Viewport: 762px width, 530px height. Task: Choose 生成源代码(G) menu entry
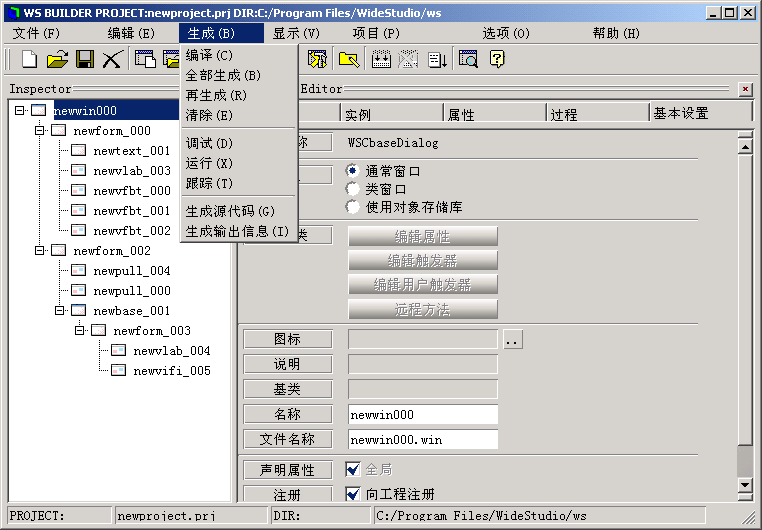click(239, 211)
